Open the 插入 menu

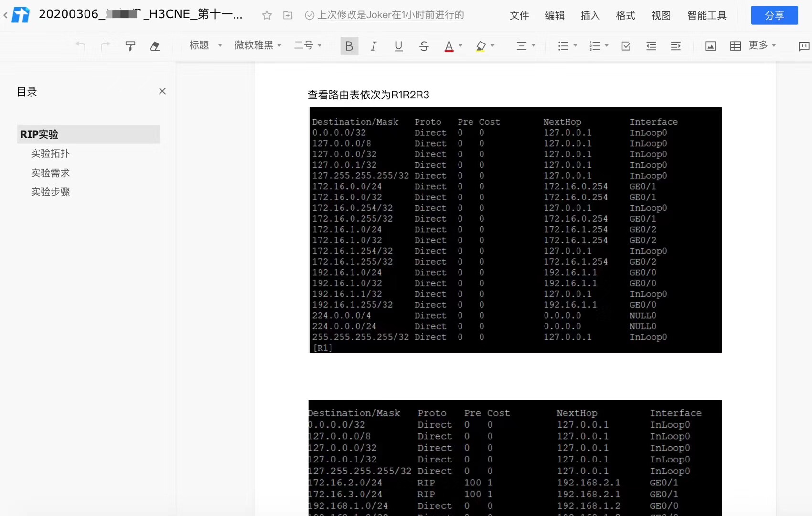(590, 15)
